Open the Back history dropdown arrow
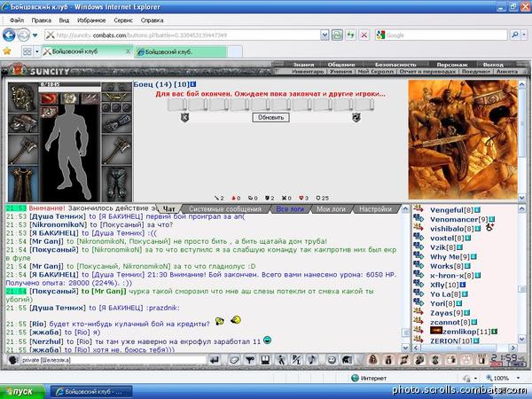Image resolution: width=532 pixels, height=399 pixels. pyautogui.click(x=35, y=35)
